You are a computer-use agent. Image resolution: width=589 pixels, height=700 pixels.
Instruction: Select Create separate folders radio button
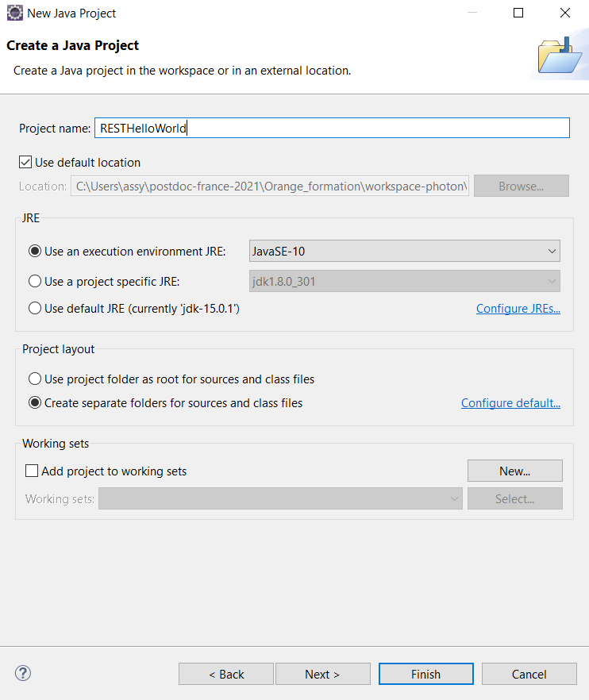coord(35,403)
